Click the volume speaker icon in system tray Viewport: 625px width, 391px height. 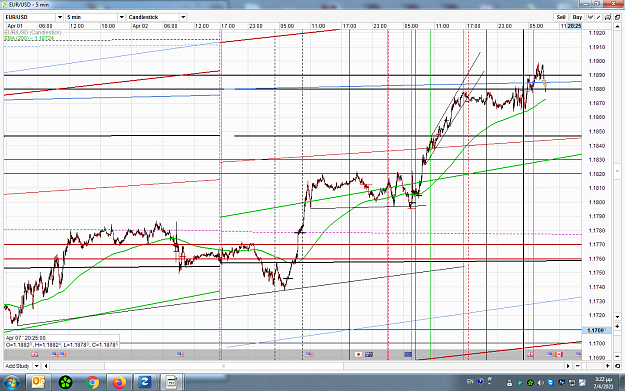point(540,383)
